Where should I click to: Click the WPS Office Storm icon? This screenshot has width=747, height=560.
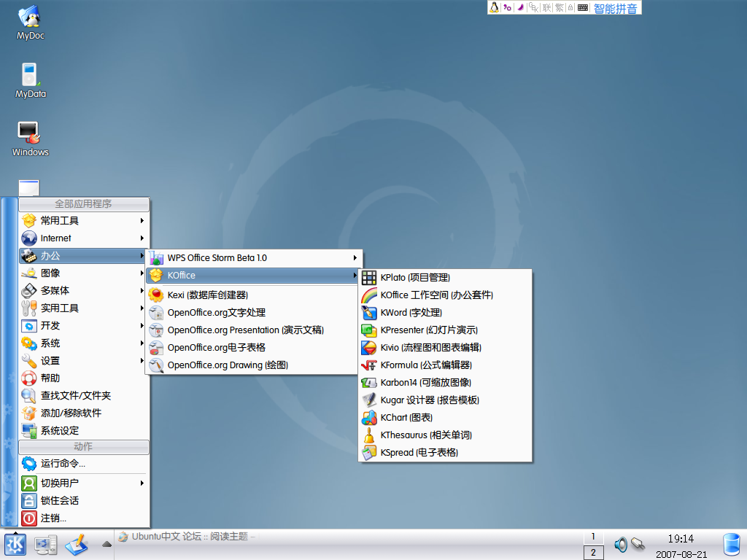click(x=156, y=258)
